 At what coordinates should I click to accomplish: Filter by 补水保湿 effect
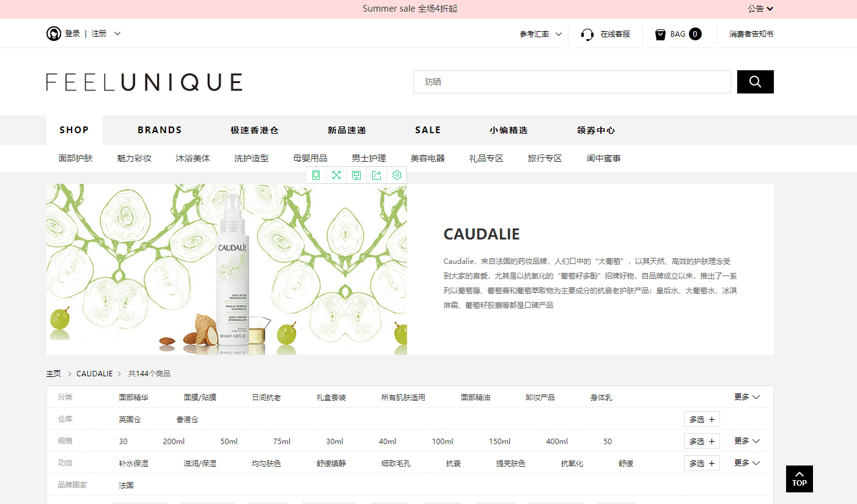134,463
